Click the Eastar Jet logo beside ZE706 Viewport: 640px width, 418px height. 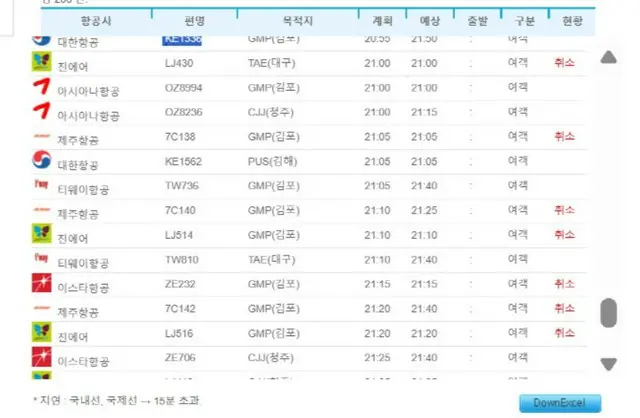(x=42, y=357)
